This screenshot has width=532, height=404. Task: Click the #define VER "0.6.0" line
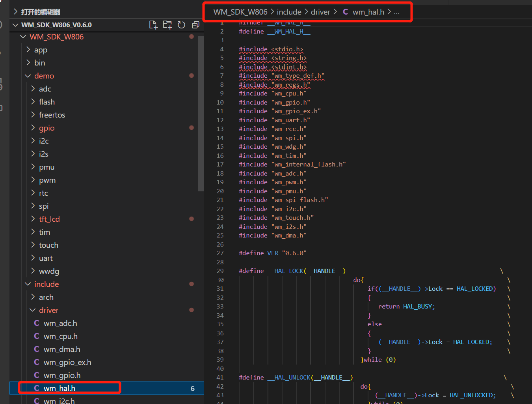click(x=272, y=253)
